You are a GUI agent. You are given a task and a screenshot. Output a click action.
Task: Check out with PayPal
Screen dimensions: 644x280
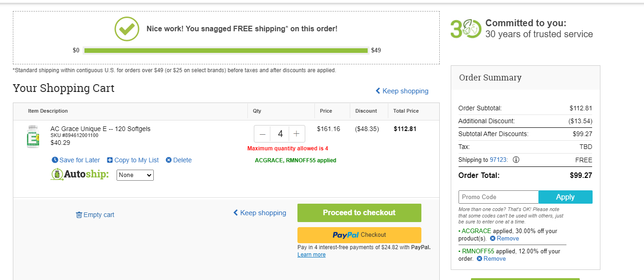[359, 235]
